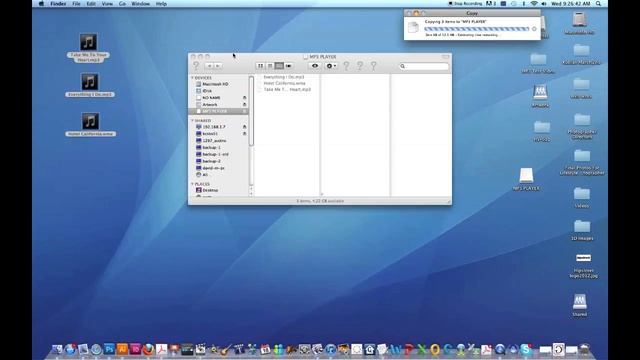Click the Copy dialog progress bar

[477, 29]
